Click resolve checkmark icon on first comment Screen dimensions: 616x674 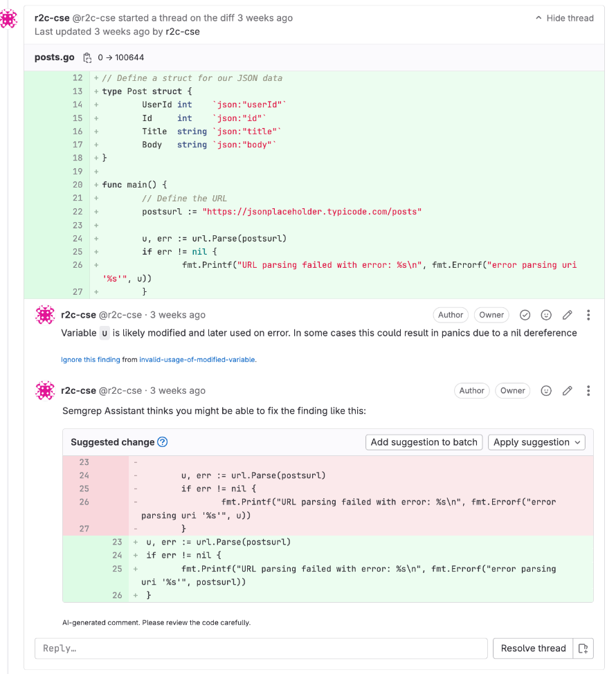[x=525, y=315]
